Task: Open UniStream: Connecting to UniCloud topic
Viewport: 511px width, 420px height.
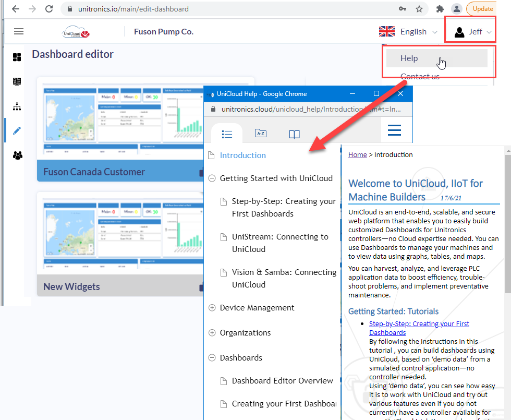Action: pyautogui.click(x=280, y=243)
